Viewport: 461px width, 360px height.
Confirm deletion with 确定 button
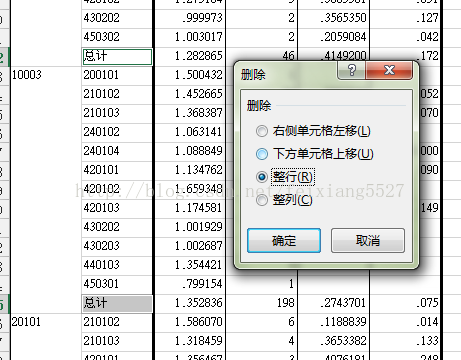click(284, 240)
